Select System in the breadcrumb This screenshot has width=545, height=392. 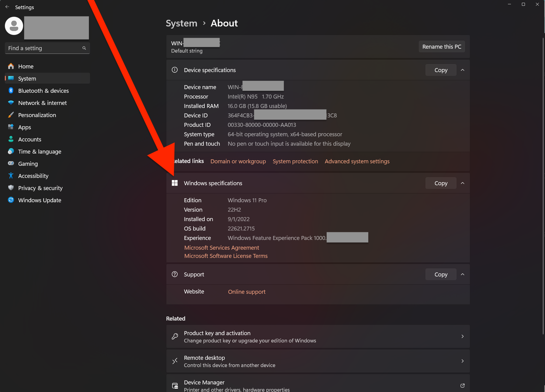(x=181, y=23)
